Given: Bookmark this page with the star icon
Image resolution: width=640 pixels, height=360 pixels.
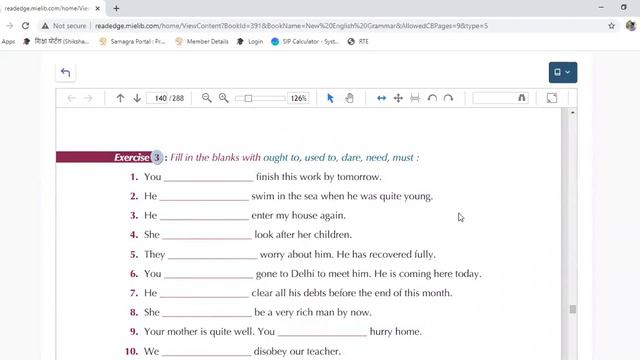Looking at the screenshot, I should coord(611,26).
